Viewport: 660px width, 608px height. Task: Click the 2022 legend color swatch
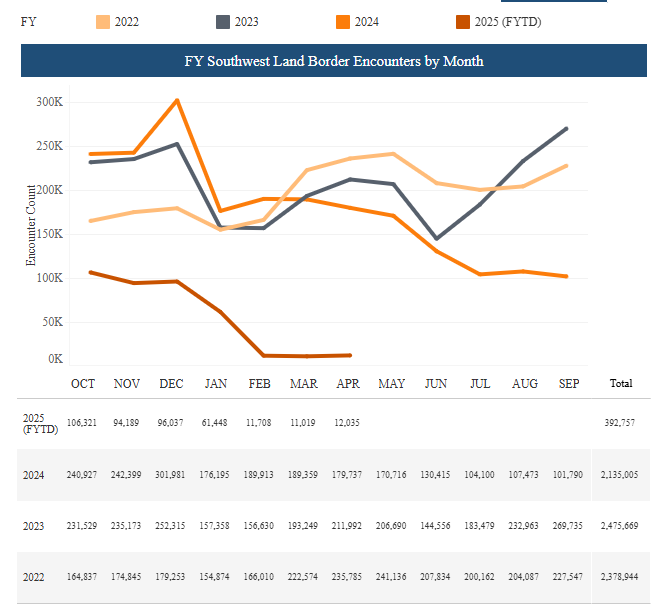pyautogui.click(x=101, y=22)
